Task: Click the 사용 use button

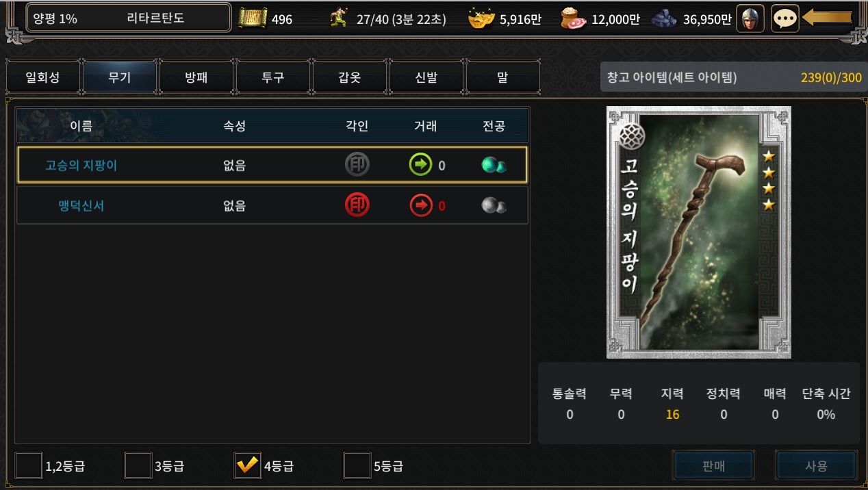Action: coord(816,466)
